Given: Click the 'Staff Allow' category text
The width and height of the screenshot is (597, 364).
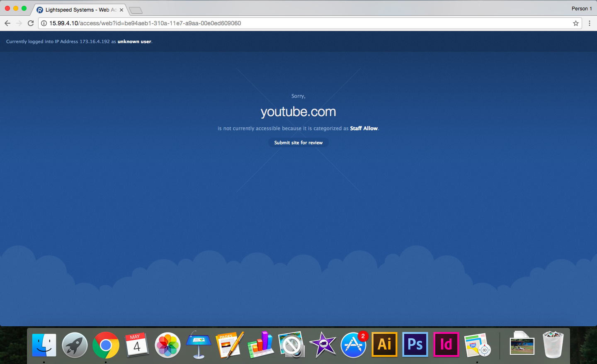Looking at the screenshot, I should [x=364, y=129].
